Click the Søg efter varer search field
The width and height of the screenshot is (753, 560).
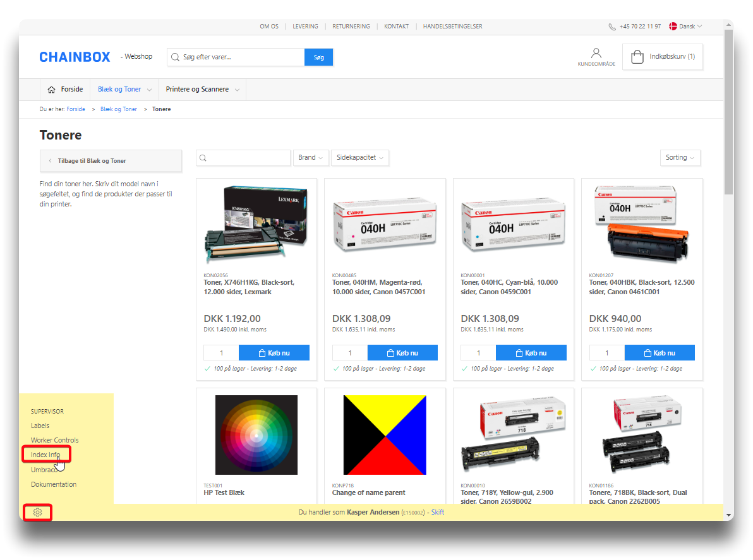click(236, 57)
